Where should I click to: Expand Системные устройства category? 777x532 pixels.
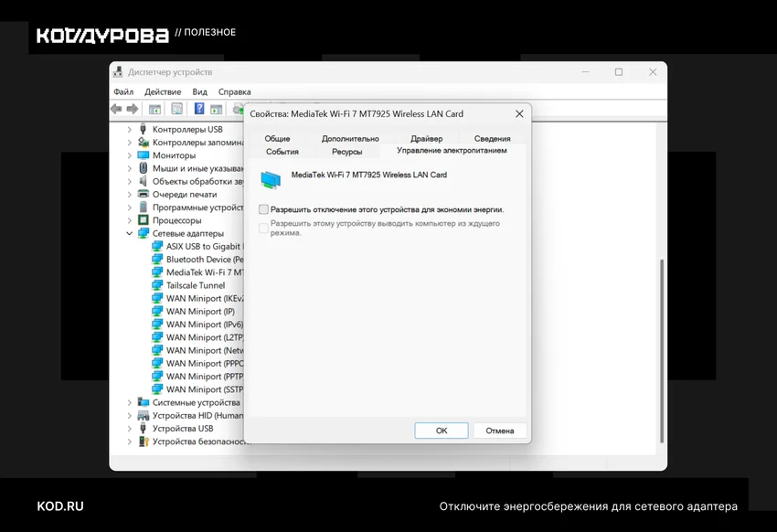coord(129,402)
